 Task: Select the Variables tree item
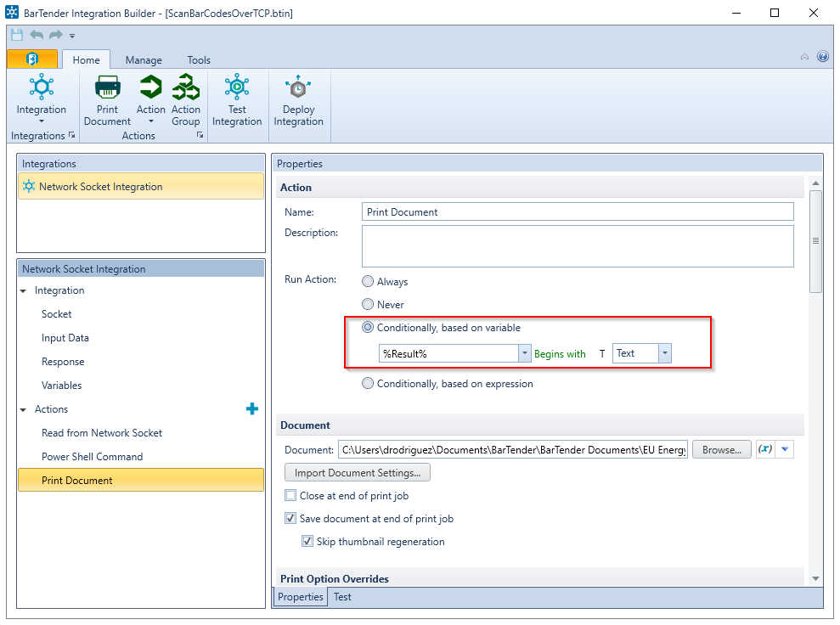(62, 385)
